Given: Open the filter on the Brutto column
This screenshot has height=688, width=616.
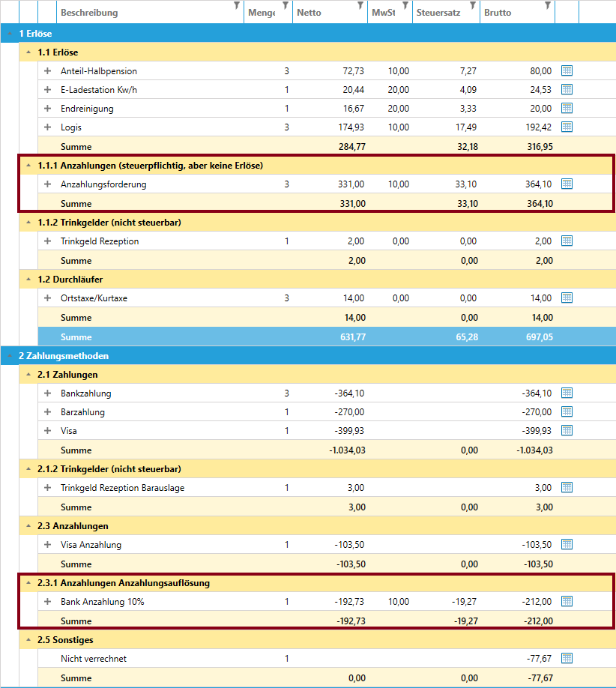Looking at the screenshot, I should pyautogui.click(x=548, y=6).
